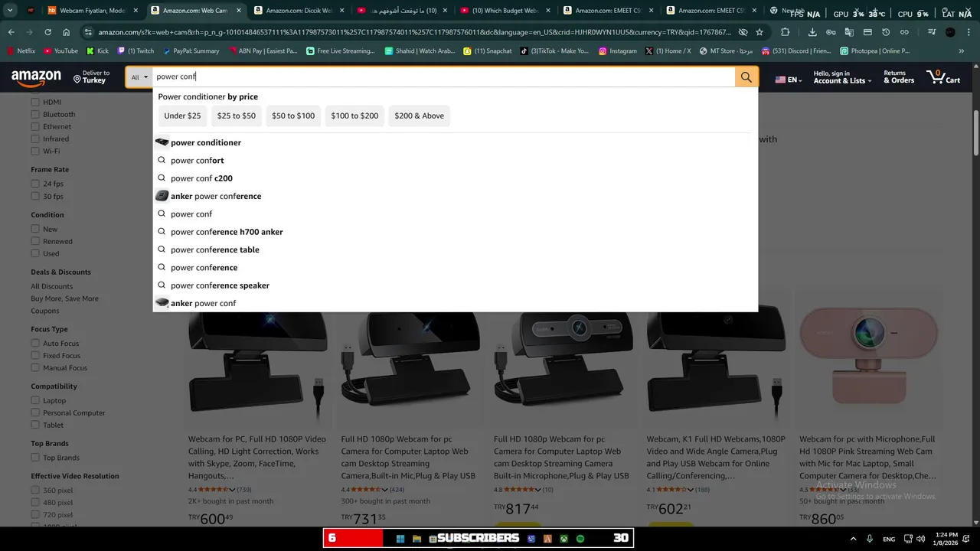The height and width of the screenshot is (551, 980).
Task: Click the orange search magnifier button
Action: click(746, 77)
